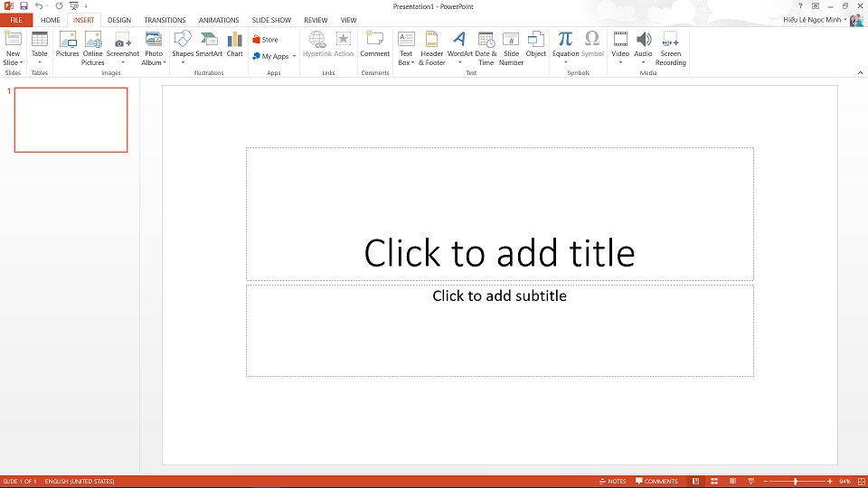Click the 'Click to add subtitle' placeholder
Screen dimensions: 868x488
pos(499,331)
